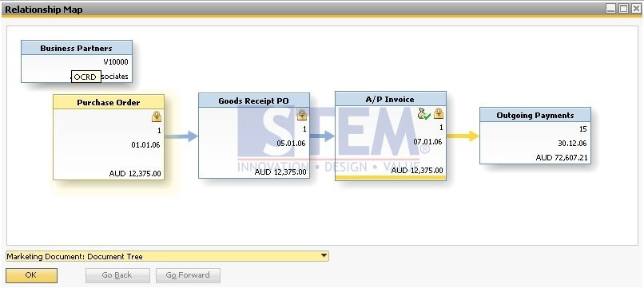Select the A/P Invoice box header

click(390, 99)
